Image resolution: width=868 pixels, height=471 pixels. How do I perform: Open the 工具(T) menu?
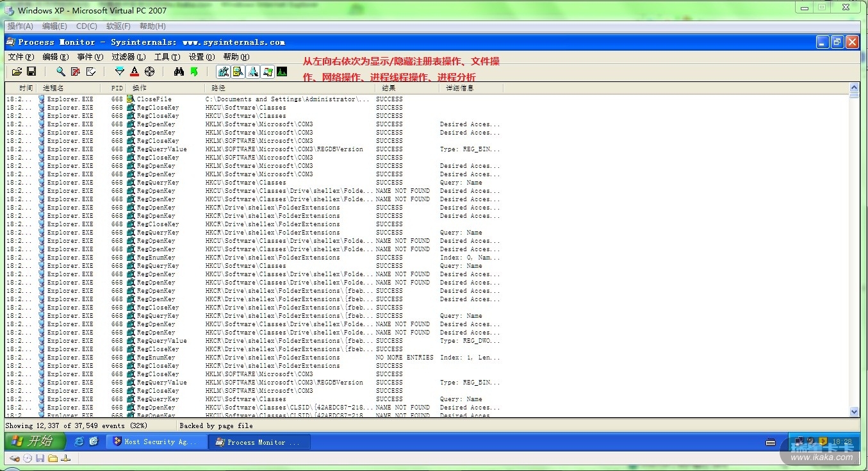click(x=167, y=57)
